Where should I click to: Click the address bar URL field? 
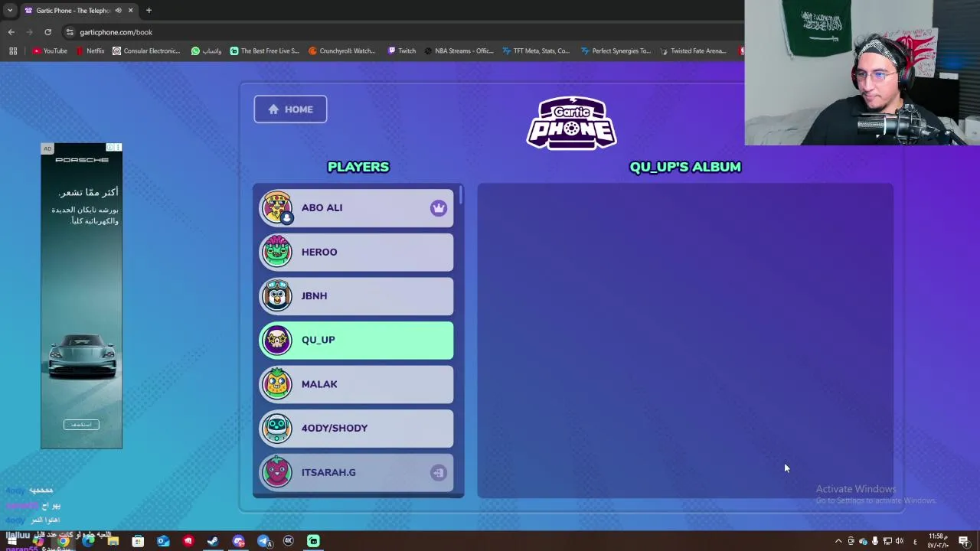tap(398, 32)
